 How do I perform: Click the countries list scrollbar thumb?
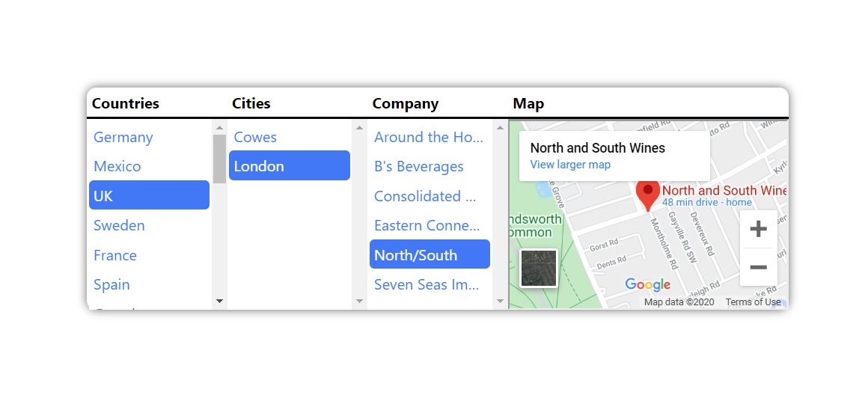click(219, 159)
